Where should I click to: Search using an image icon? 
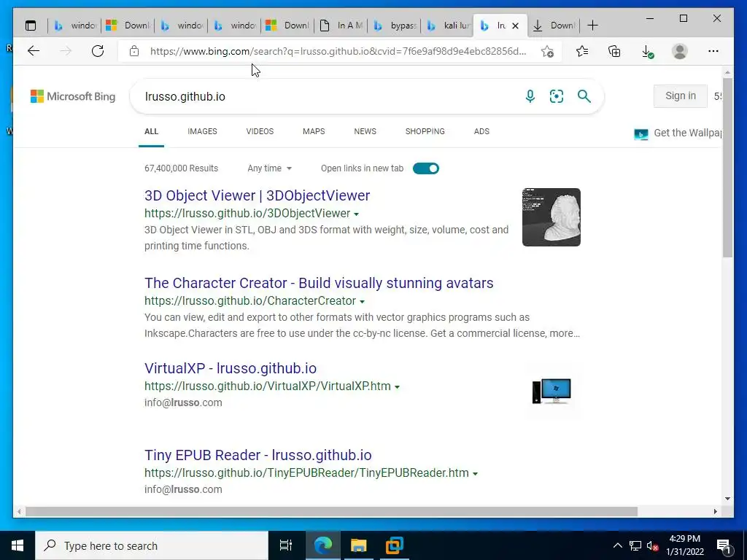(x=557, y=96)
